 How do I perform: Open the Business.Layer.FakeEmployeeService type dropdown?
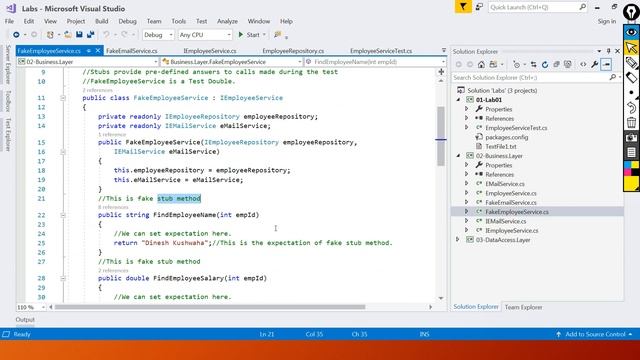[232, 62]
